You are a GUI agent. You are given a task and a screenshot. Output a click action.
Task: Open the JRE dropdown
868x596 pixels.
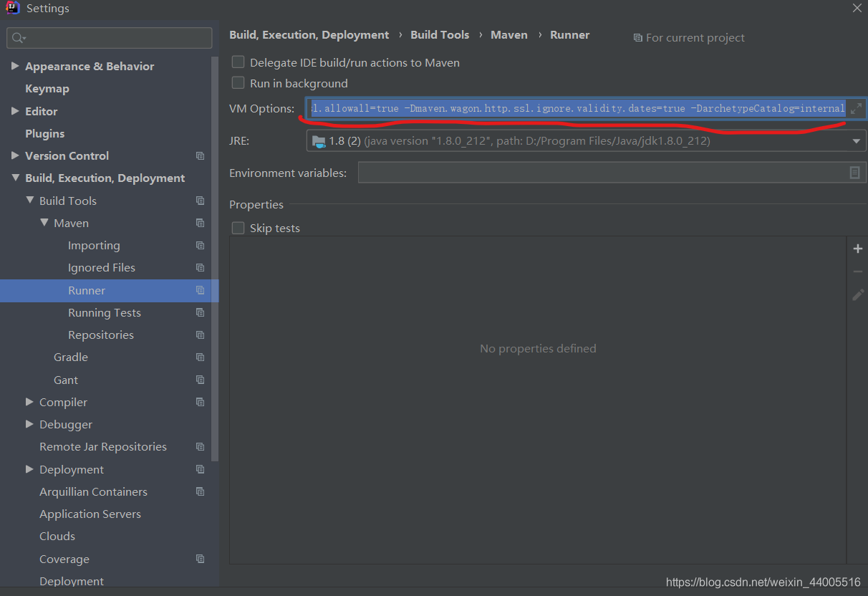[856, 141]
